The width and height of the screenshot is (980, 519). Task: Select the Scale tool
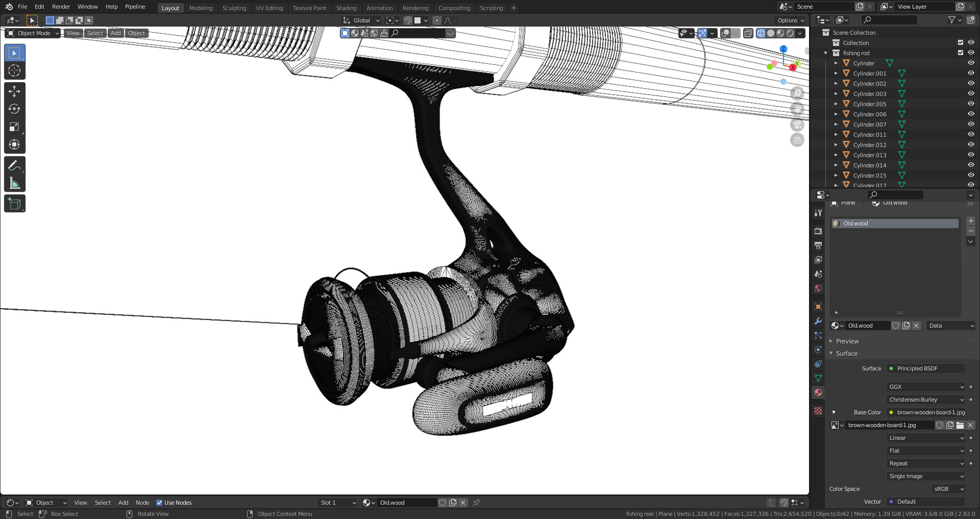[14, 126]
